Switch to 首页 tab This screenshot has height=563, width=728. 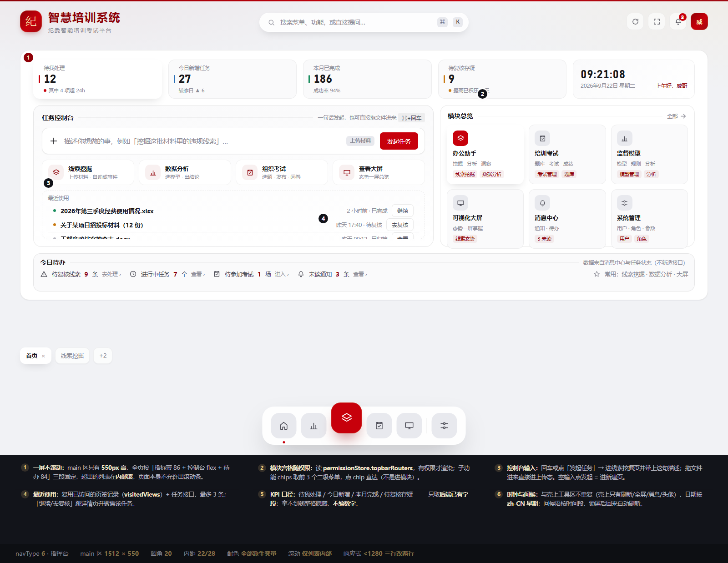click(32, 356)
